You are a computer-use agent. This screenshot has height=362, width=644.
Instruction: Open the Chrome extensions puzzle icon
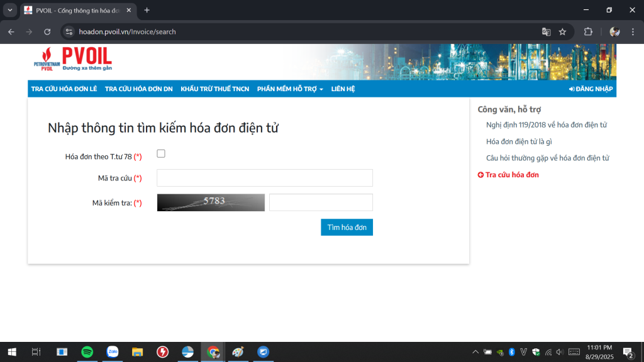click(588, 31)
